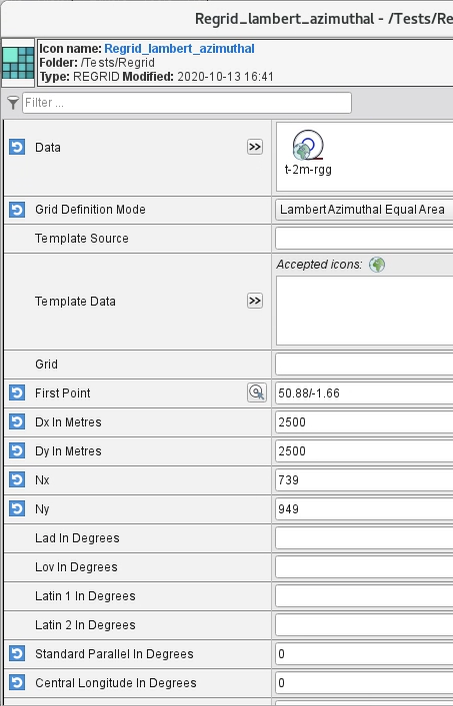
Task: Edit the icon name Regrid_lambert_azimuthal
Action: [x=179, y=49]
